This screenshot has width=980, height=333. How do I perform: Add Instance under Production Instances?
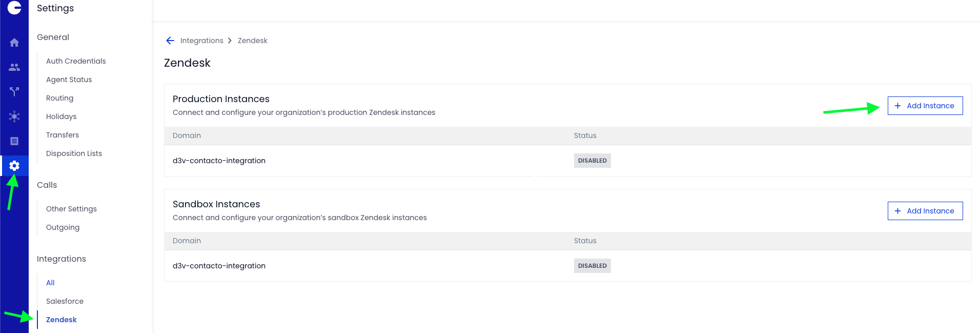(925, 106)
